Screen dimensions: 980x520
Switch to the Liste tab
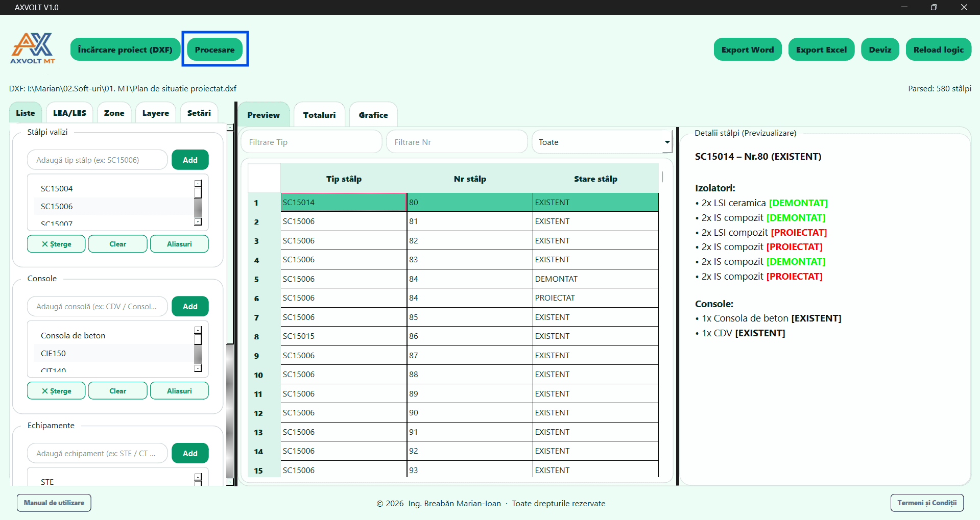pos(26,113)
